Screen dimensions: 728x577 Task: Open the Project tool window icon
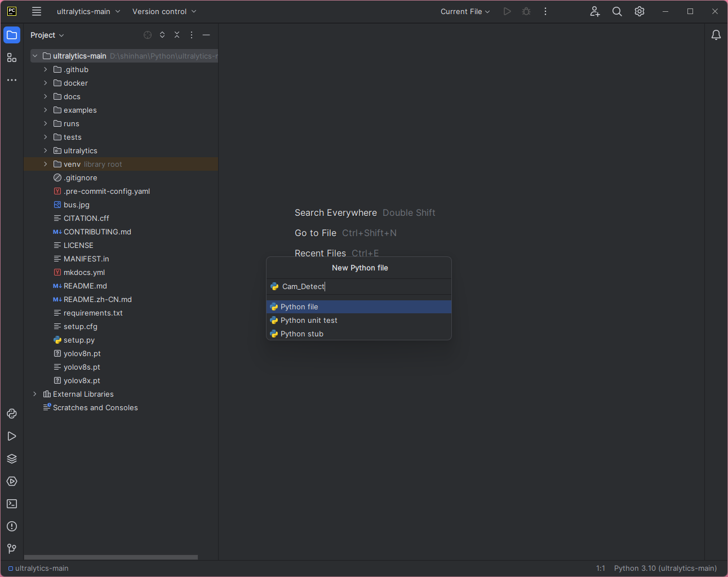click(12, 35)
